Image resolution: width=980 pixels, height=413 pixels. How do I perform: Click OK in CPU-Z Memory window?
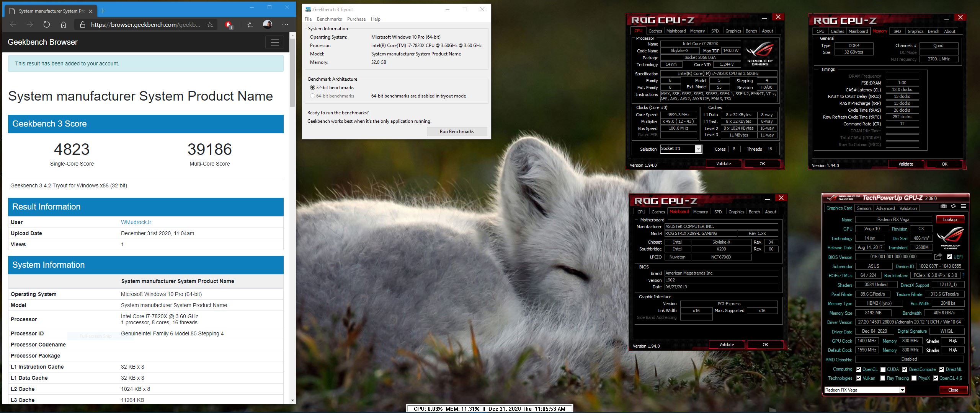click(944, 164)
